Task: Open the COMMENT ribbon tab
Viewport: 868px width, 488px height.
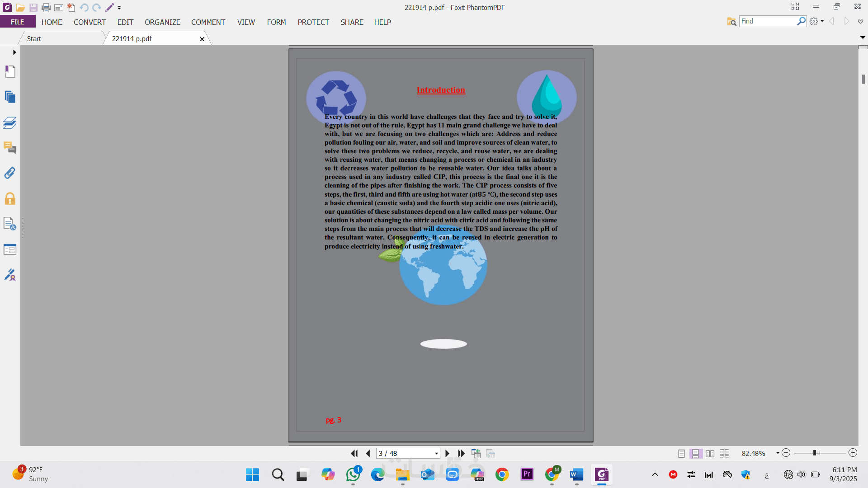Action: [x=208, y=22]
